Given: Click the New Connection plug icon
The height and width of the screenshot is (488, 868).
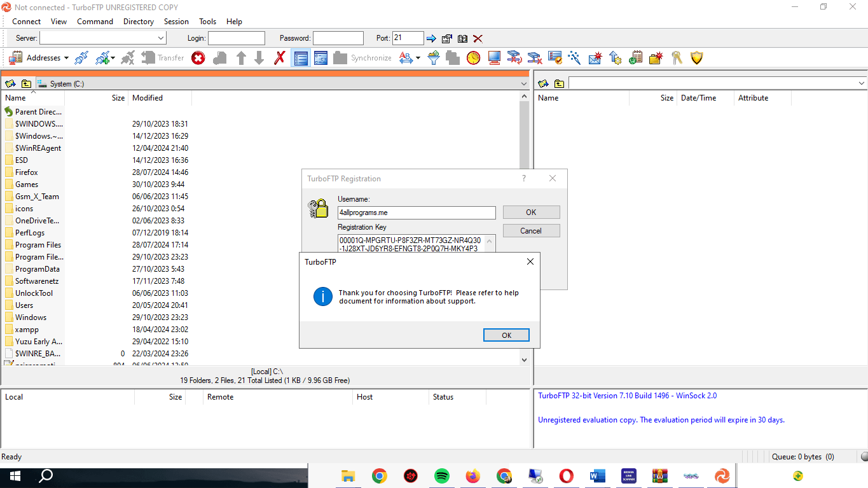Looking at the screenshot, I should pyautogui.click(x=102, y=58).
